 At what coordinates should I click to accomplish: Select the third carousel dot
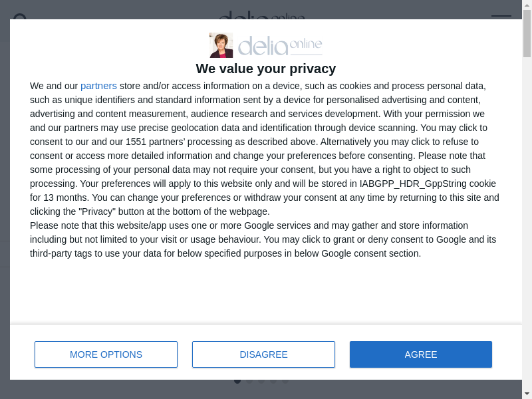261,381
